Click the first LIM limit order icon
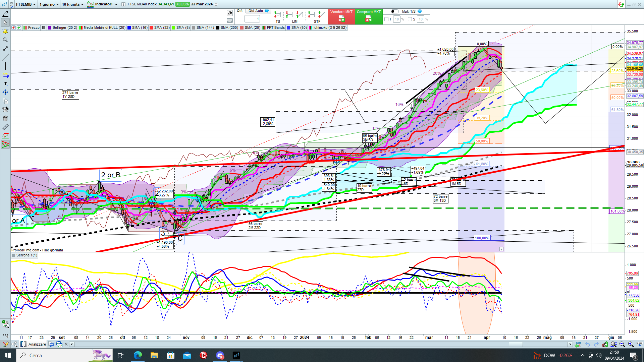This screenshot has height=362, width=644. tap(289, 15)
